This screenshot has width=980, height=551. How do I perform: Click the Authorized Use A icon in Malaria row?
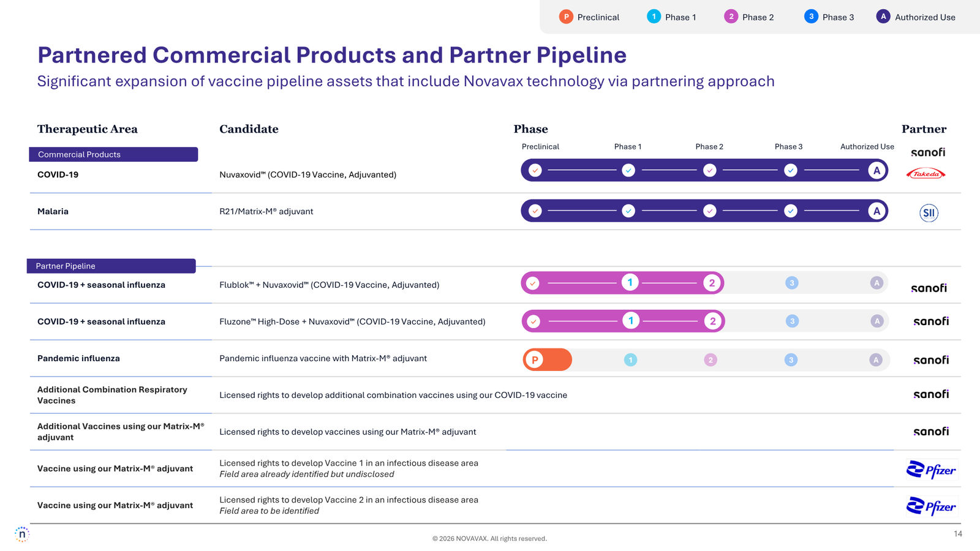[877, 211]
